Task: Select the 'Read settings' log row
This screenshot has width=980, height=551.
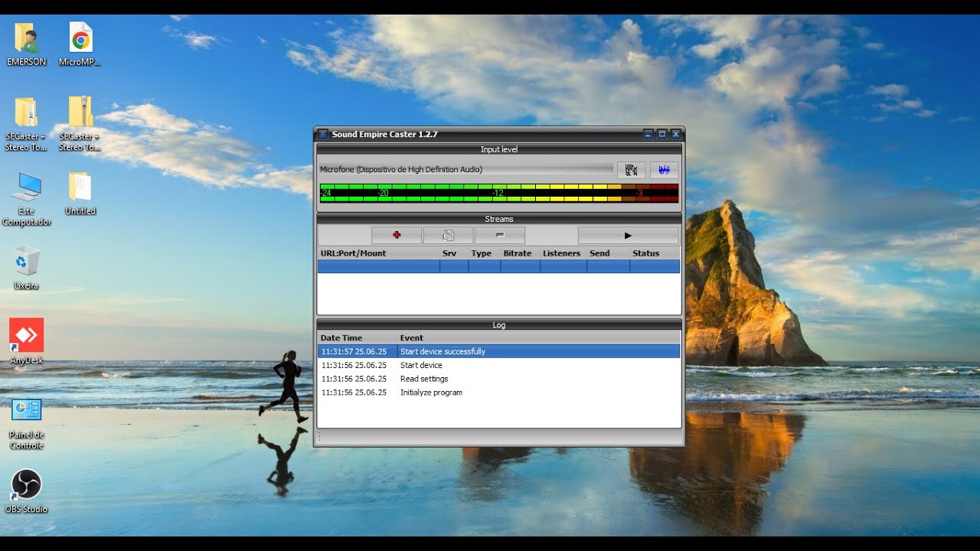Action: tap(498, 379)
